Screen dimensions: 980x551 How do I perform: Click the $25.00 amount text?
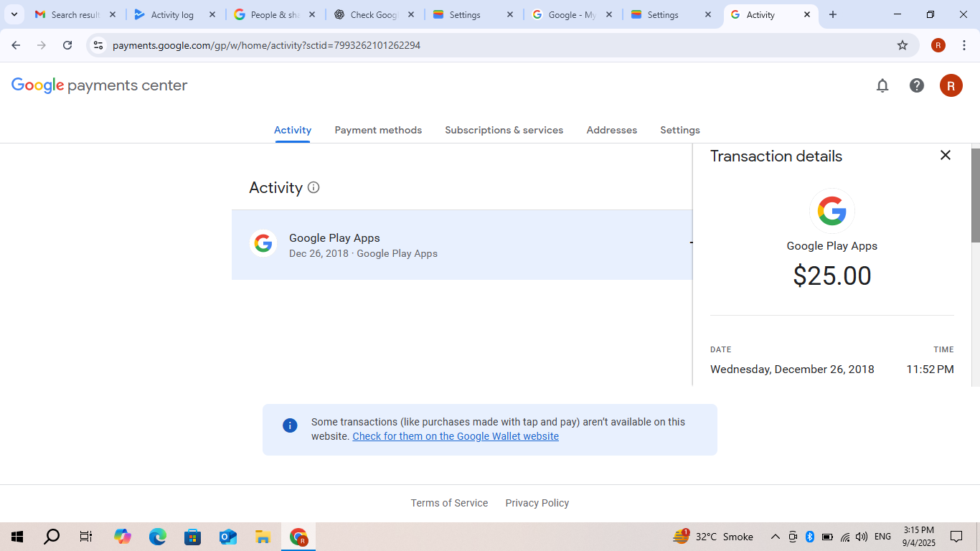click(832, 276)
